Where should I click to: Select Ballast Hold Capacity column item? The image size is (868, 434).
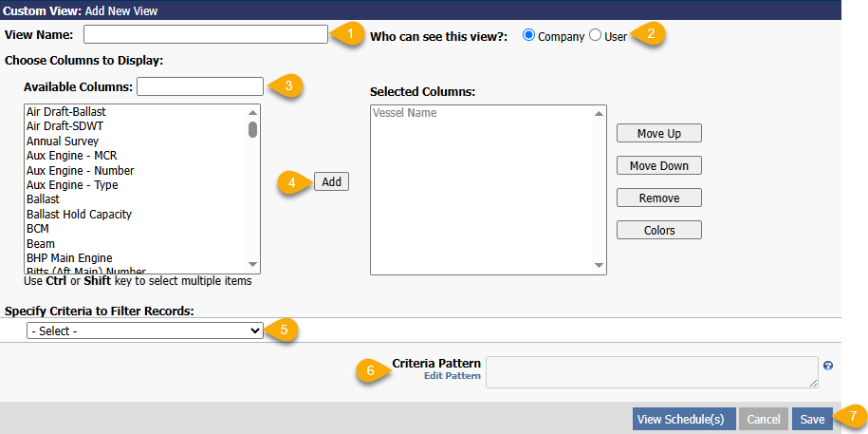click(79, 215)
